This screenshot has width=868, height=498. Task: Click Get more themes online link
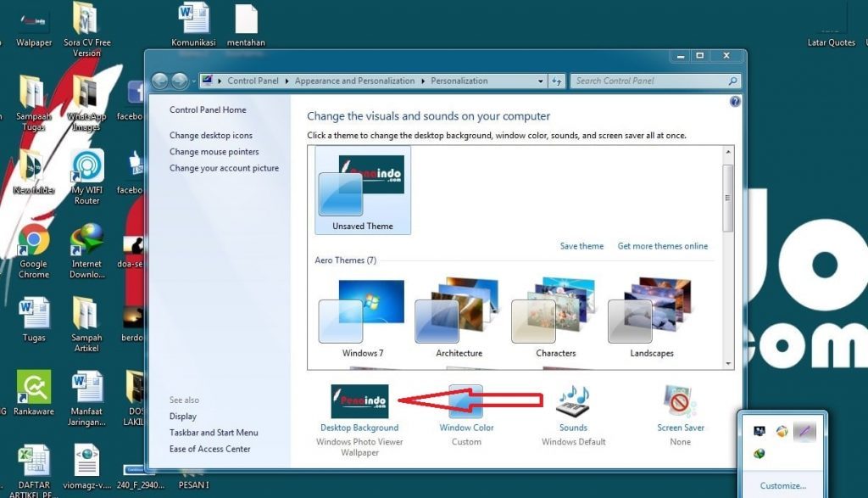tap(663, 246)
